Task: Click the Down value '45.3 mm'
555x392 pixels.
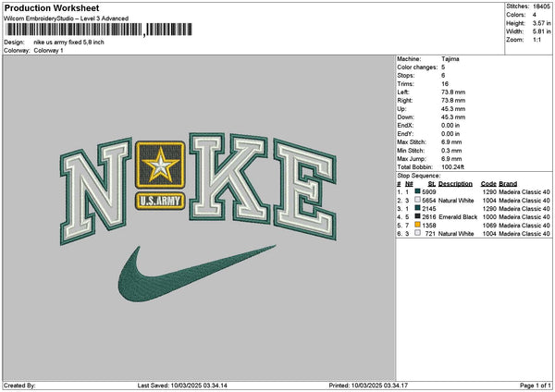Action: pos(453,117)
